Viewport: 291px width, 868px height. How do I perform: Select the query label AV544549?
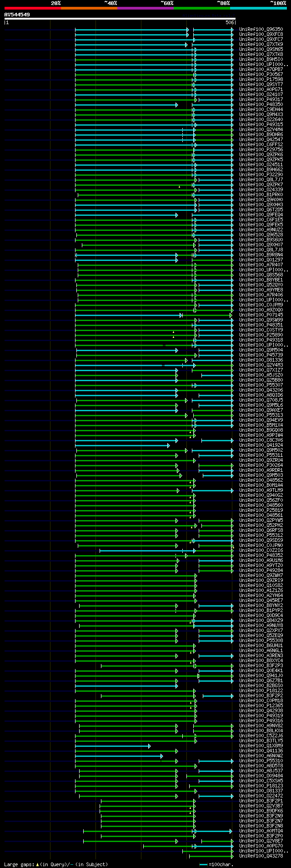17,15
